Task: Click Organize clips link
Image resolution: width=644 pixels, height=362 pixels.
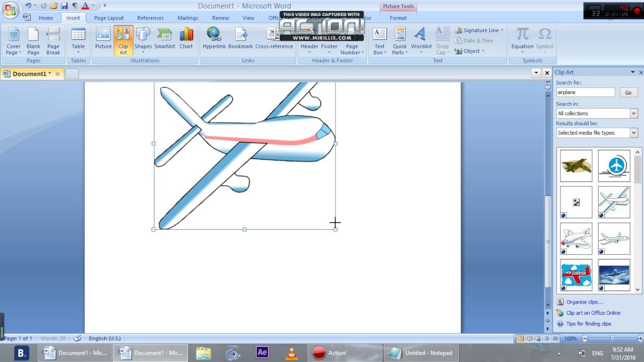Action: point(584,302)
